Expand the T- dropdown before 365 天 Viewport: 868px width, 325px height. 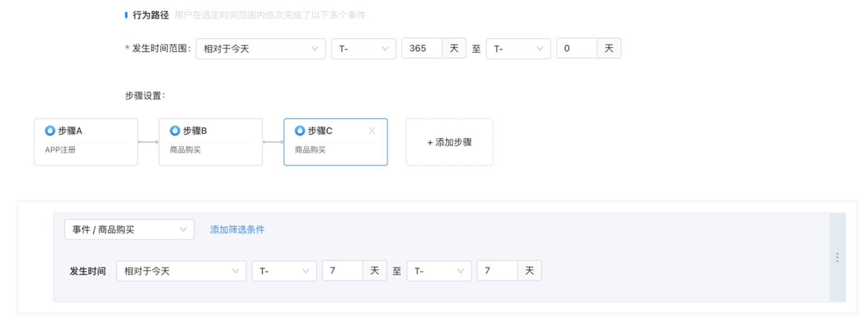[x=363, y=49]
